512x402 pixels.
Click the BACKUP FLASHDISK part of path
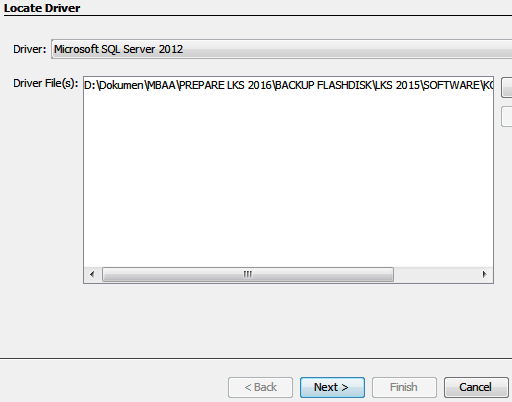323,85
